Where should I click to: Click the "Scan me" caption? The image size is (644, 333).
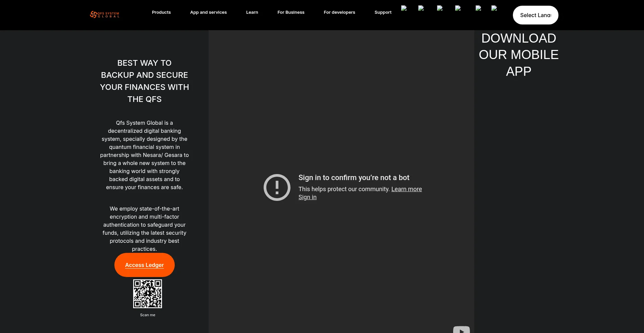pyautogui.click(x=148, y=315)
